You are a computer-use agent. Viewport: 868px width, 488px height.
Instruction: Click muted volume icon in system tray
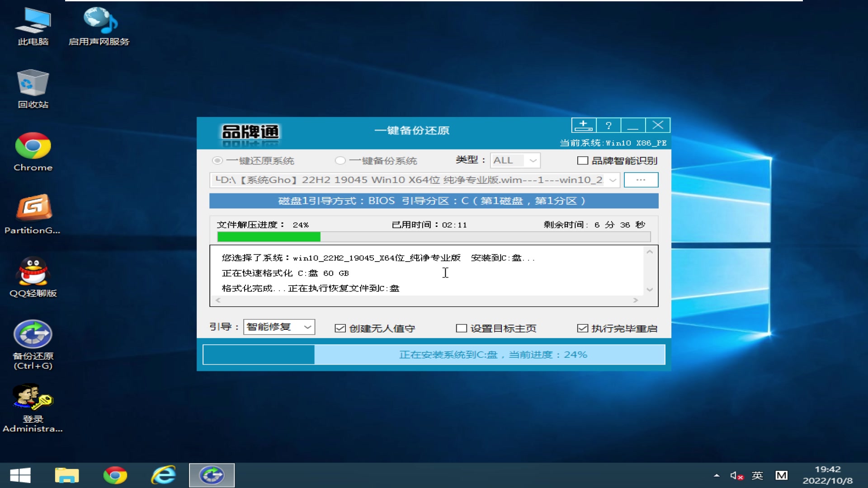click(736, 475)
